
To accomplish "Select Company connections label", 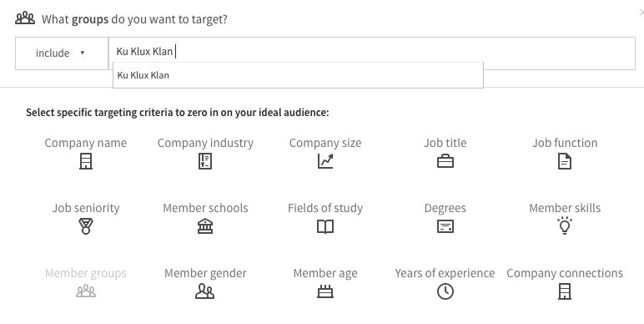I will click(x=565, y=273).
